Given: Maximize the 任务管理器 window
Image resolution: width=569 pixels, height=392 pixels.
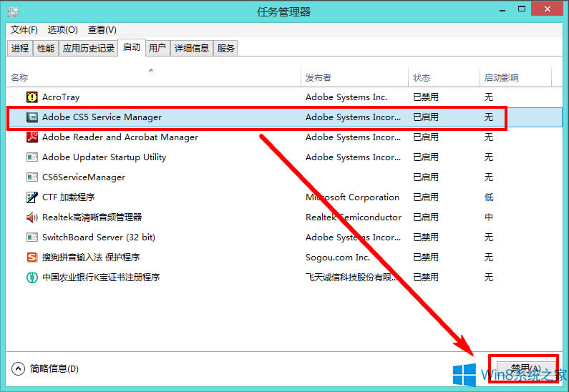Looking at the screenshot, I should click(x=522, y=9).
